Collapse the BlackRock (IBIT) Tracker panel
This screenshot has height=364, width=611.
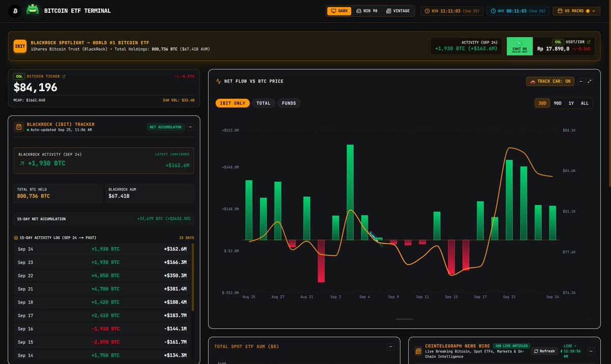(x=190, y=127)
